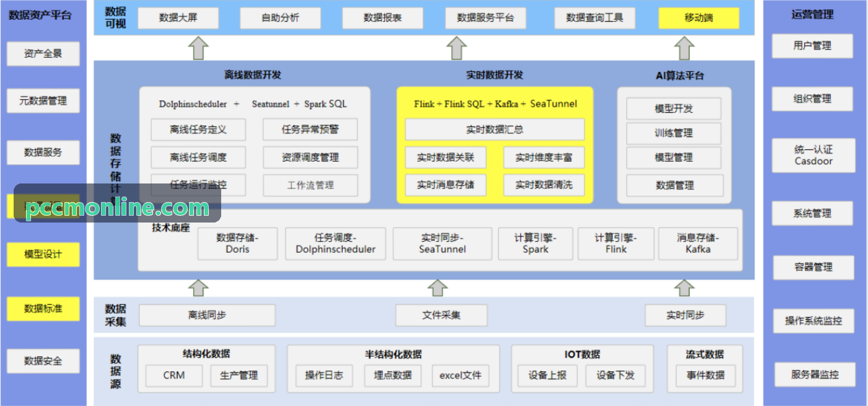Click the 任务运行监控 box

(198, 185)
